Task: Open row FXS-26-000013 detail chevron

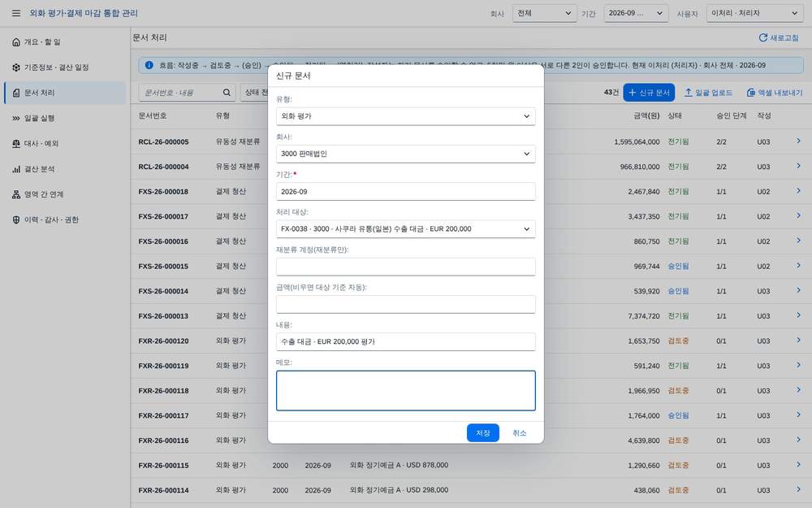Action: (x=798, y=315)
